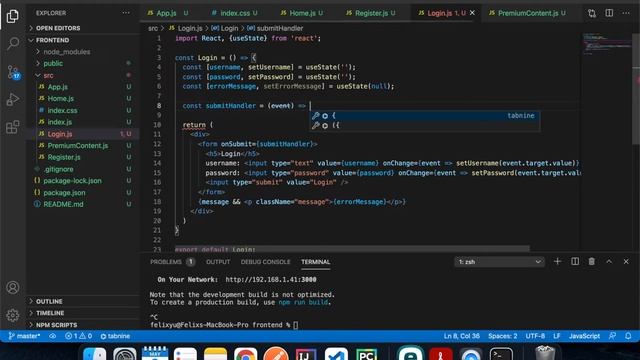Image resolution: width=640 pixels, height=360 pixels.
Task: Open PyCharm from the Dock
Action: coord(366,353)
